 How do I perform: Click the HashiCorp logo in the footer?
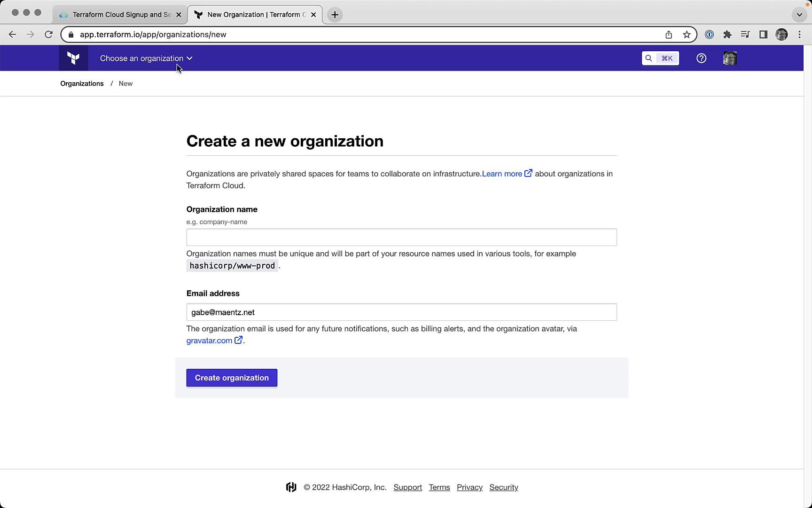[x=291, y=487]
